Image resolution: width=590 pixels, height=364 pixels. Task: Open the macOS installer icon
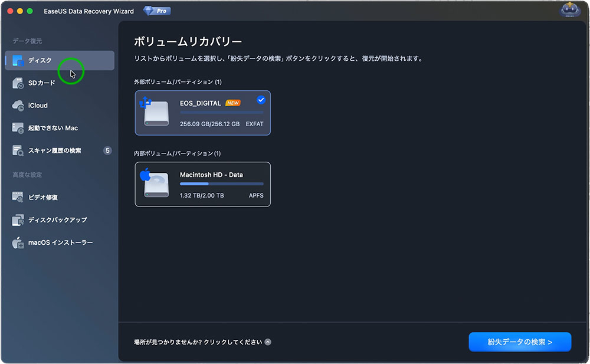click(18, 242)
